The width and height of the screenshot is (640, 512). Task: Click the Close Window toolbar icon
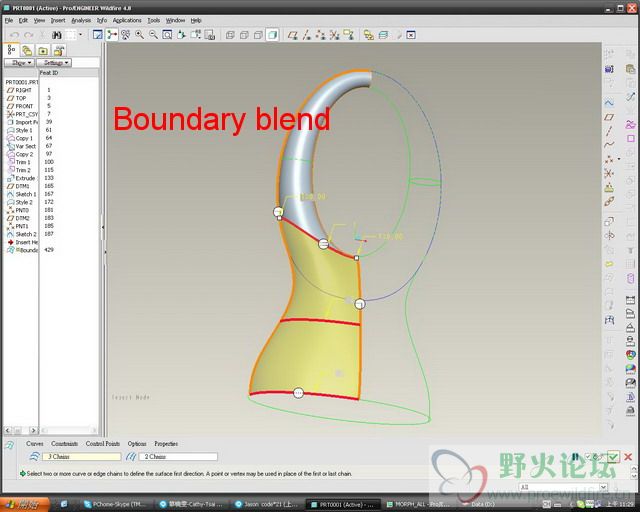pyautogui.click(x=411, y=35)
